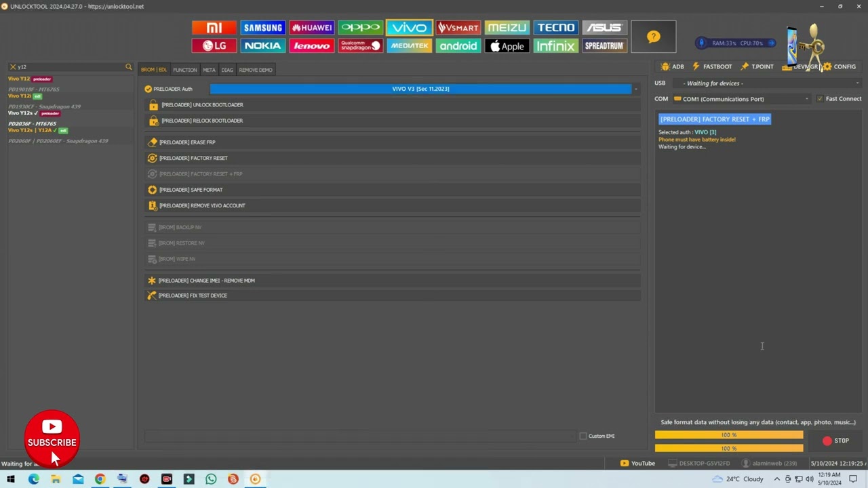Click the rocket icon in RAM widget
868x488 pixels.
tap(702, 43)
